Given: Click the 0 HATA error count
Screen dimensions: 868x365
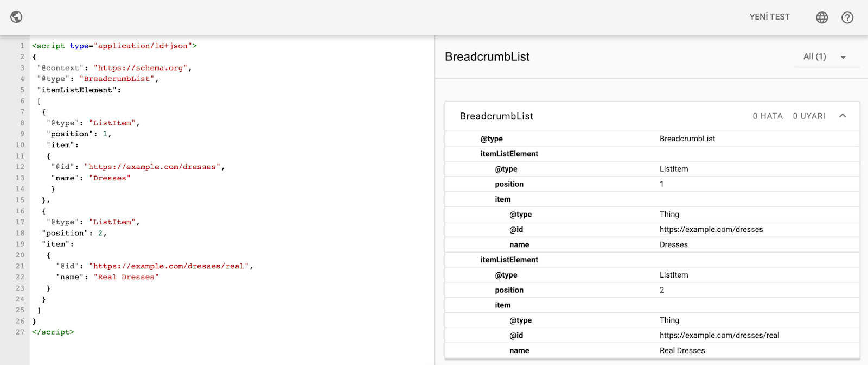Looking at the screenshot, I should (x=768, y=116).
